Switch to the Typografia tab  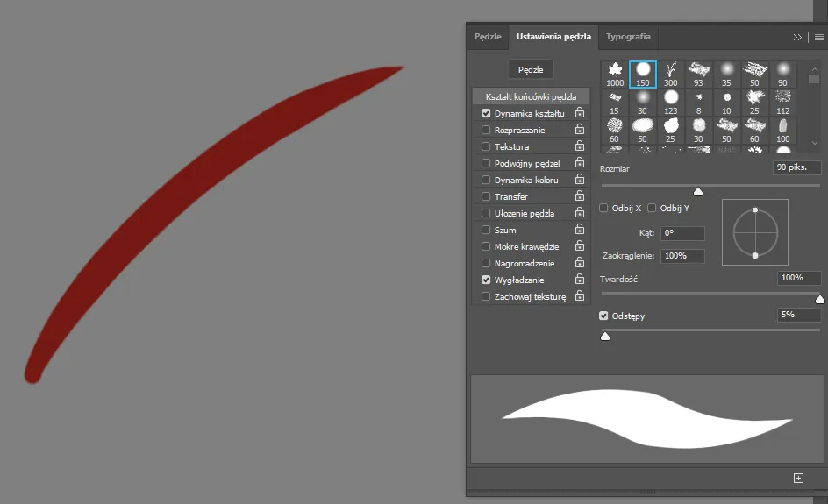click(628, 37)
